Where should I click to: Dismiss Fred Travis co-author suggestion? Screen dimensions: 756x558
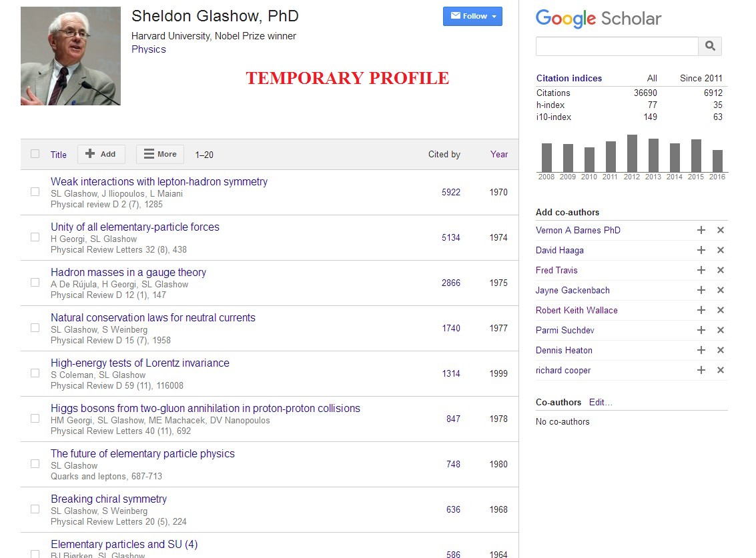[721, 270]
